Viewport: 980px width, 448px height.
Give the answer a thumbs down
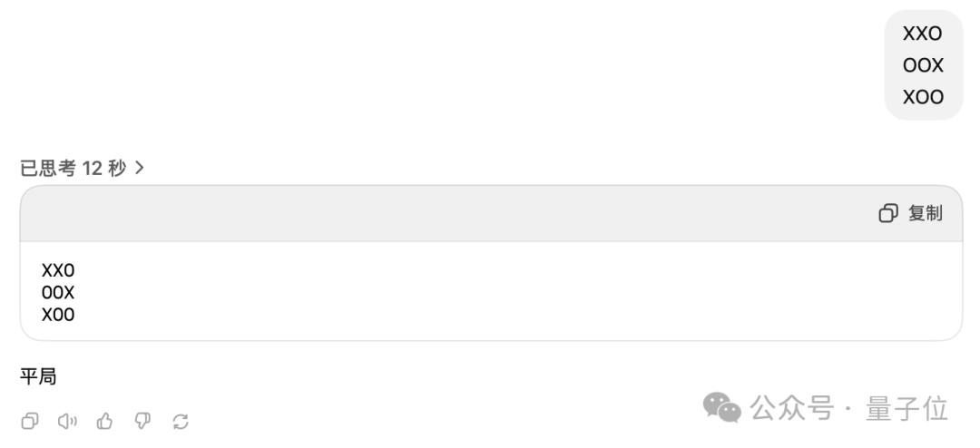point(142,421)
